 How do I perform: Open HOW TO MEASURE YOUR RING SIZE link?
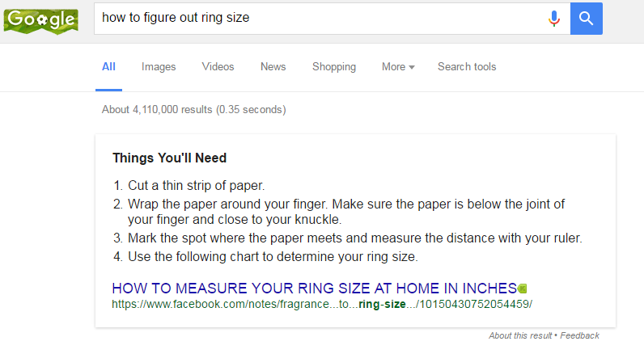314,288
